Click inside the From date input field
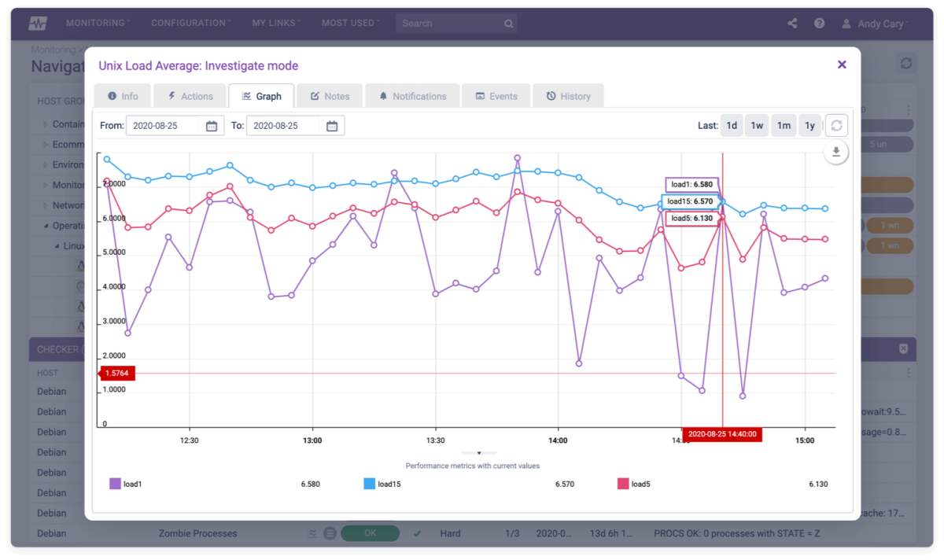Image resolution: width=944 pixels, height=560 pixels. (169, 124)
